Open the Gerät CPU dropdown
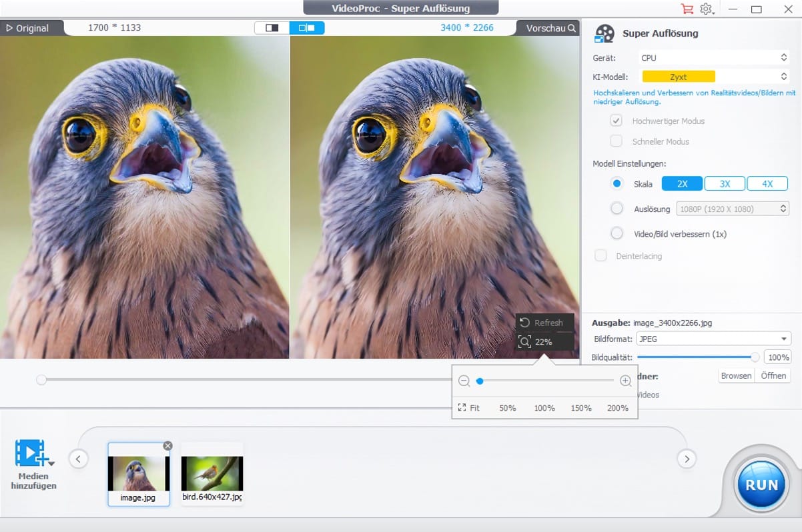The width and height of the screenshot is (802, 532). coord(714,58)
